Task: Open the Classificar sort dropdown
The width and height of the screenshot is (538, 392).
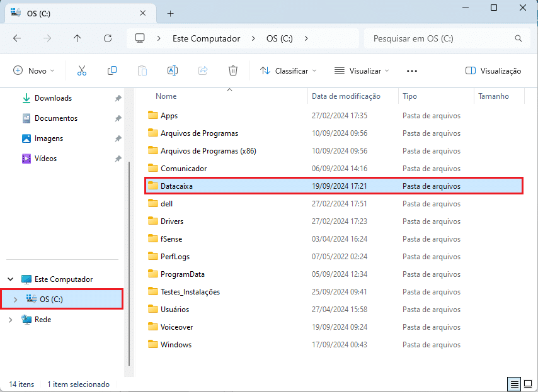Action: click(x=289, y=71)
